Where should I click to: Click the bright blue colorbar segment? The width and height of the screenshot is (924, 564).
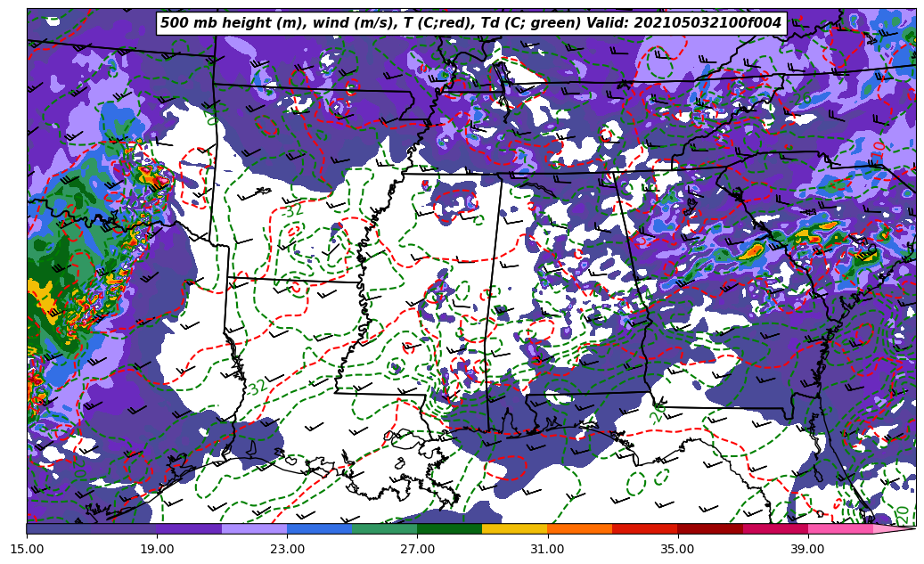point(319,528)
